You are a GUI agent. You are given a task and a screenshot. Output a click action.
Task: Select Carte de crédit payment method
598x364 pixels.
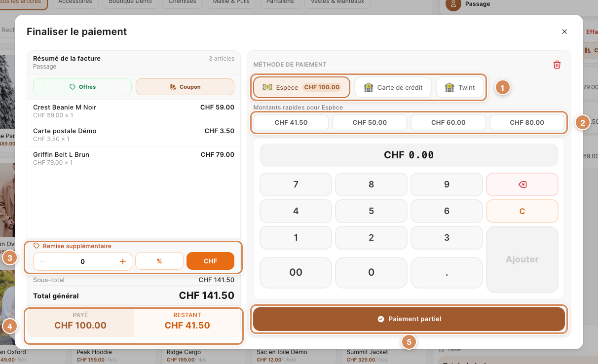point(393,87)
